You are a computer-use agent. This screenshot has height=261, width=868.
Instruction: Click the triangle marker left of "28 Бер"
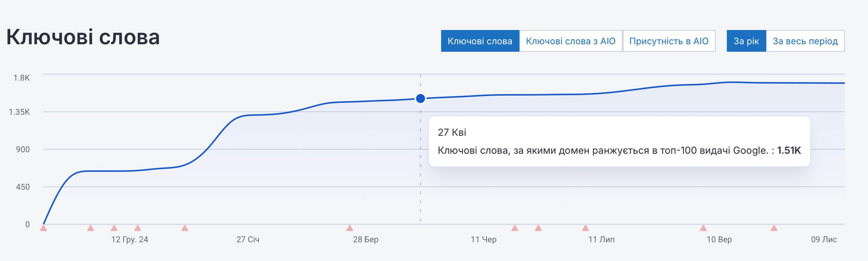pos(350,228)
